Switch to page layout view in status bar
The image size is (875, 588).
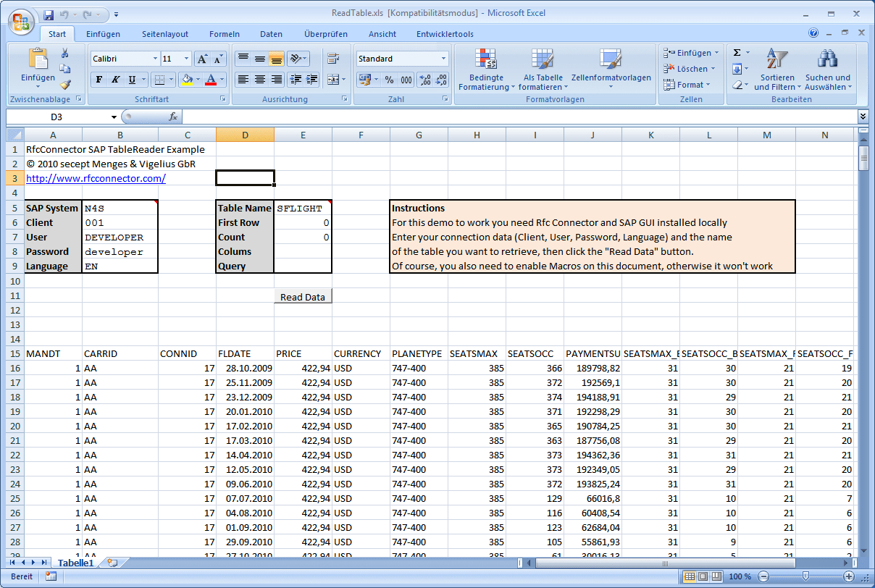pyautogui.click(x=703, y=576)
